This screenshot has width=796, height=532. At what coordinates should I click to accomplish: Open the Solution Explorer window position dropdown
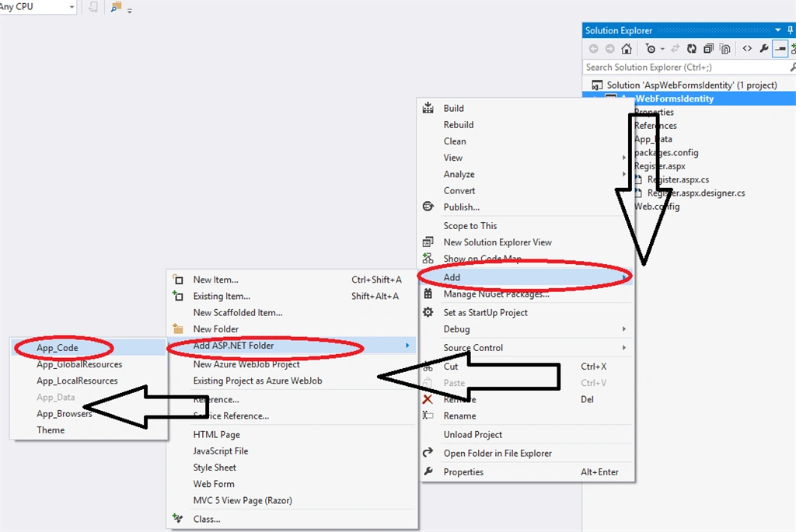pyautogui.click(x=777, y=30)
